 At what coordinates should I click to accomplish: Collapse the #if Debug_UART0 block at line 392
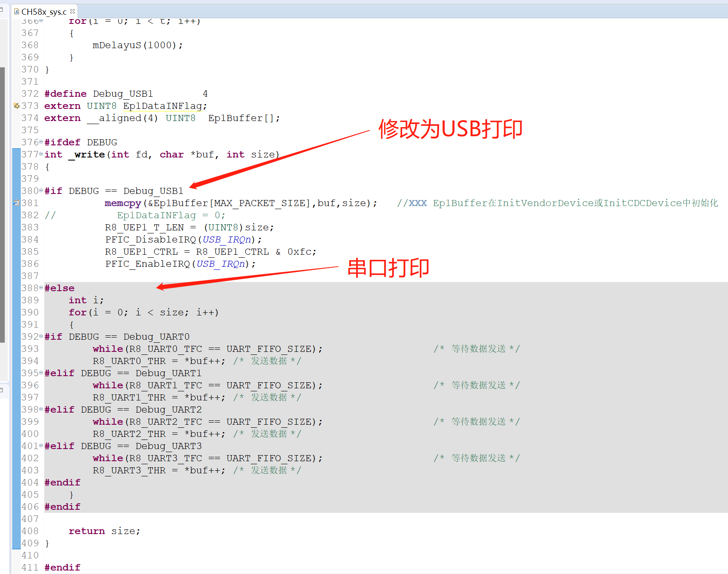click(41, 337)
